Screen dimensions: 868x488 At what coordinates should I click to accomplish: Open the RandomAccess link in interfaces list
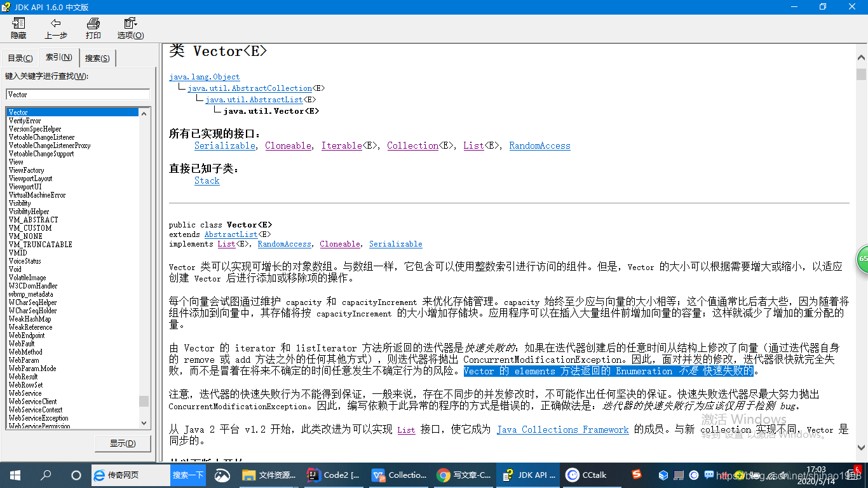(x=539, y=146)
